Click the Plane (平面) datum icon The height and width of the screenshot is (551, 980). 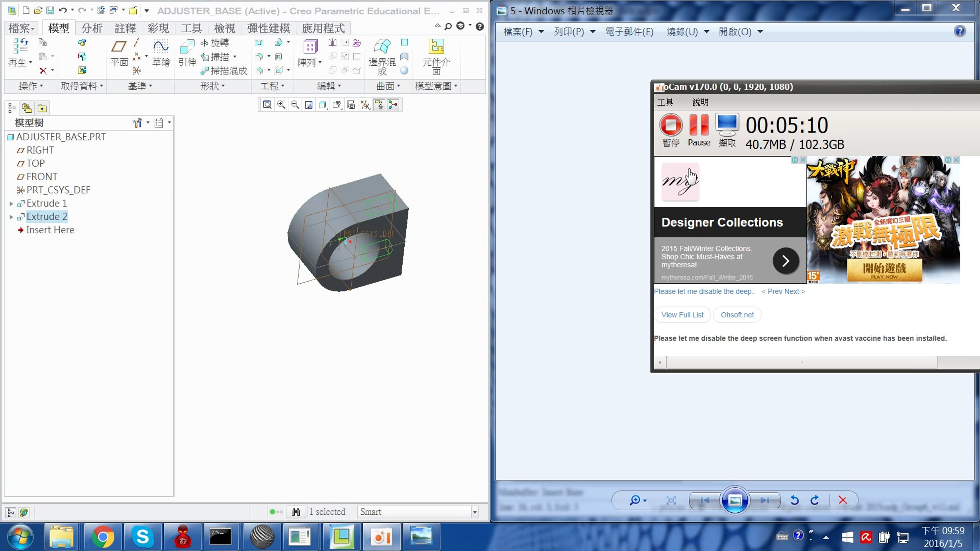[119, 53]
